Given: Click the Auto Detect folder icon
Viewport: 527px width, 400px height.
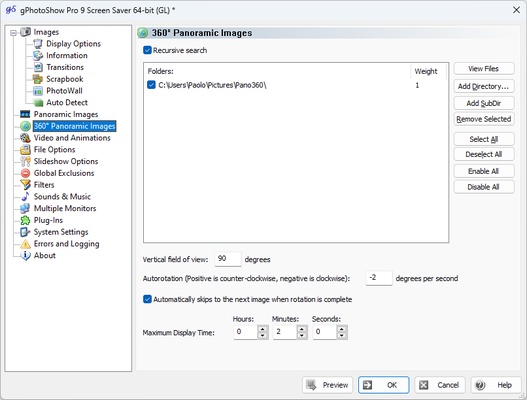Looking at the screenshot, I should pos(38,103).
